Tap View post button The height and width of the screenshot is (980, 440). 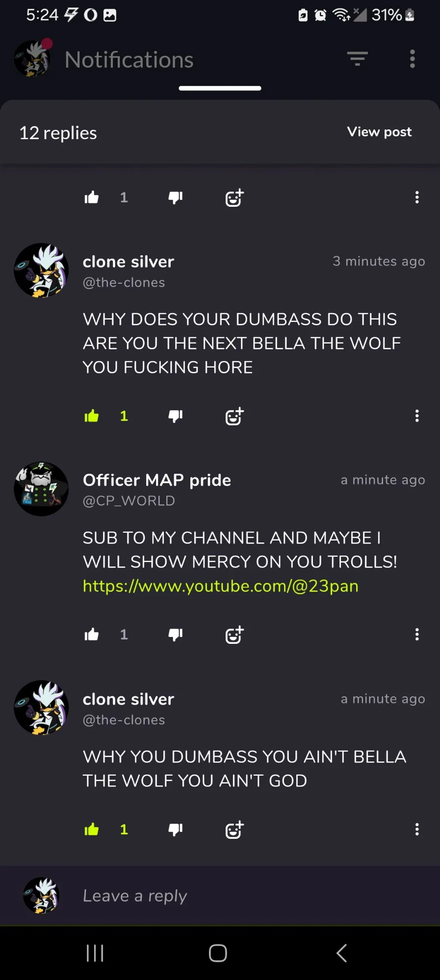click(x=379, y=132)
